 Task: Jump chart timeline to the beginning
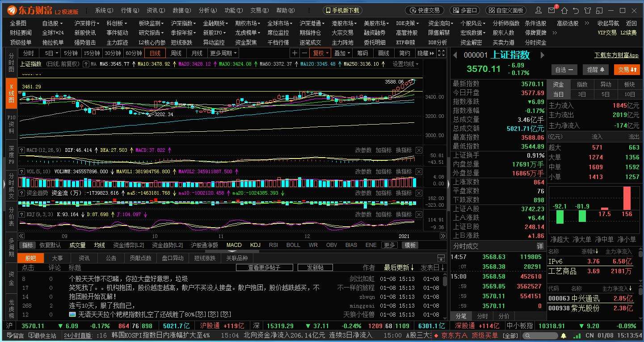21,236
